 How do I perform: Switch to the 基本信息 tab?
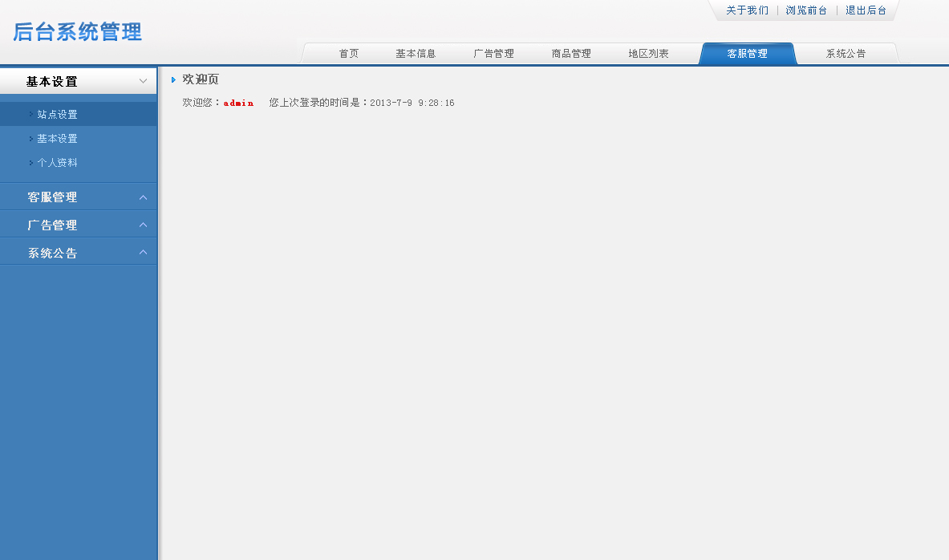[x=416, y=53]
